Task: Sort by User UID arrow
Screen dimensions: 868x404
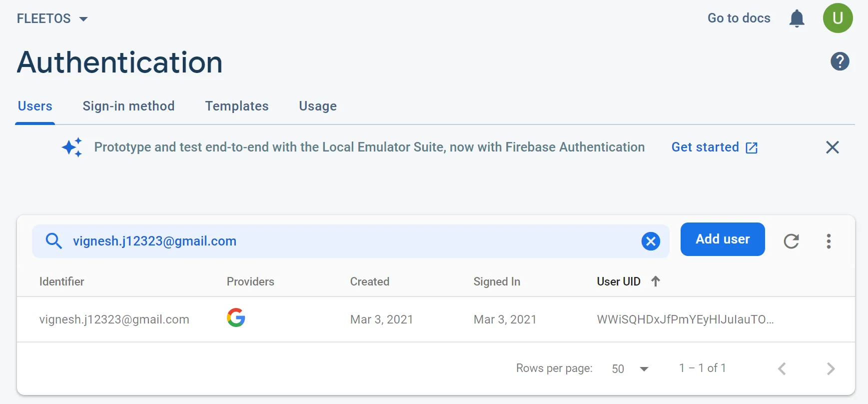Action: pos(656,281)
